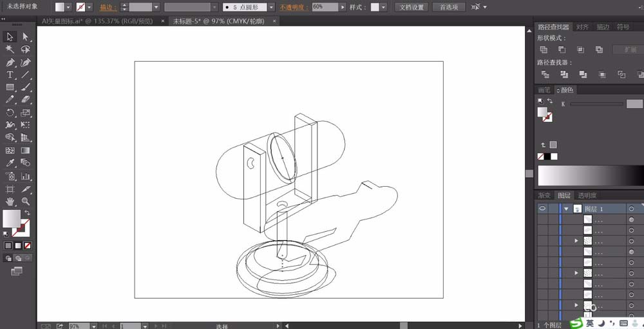This screenshot has height=329, width=644.
Task: Select the Pencil tool
Action: point(10,99)
